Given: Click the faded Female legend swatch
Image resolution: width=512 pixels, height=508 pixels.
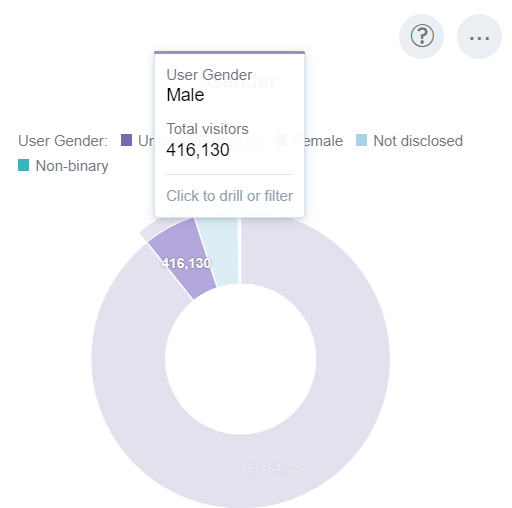Looking at the screenshot, I should [282, 140].
